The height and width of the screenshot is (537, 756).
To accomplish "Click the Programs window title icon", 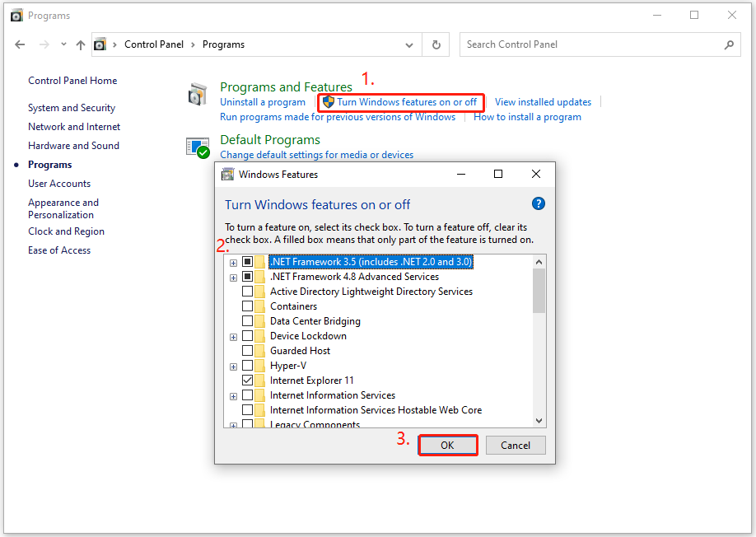I will click(16, 16).
